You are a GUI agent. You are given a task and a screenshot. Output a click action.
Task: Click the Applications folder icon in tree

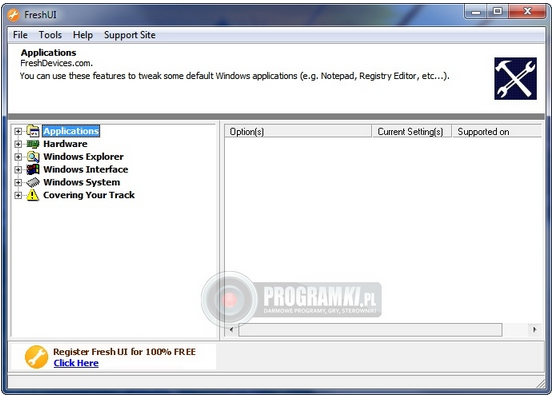pyautogui.click(x=33, y=131)
